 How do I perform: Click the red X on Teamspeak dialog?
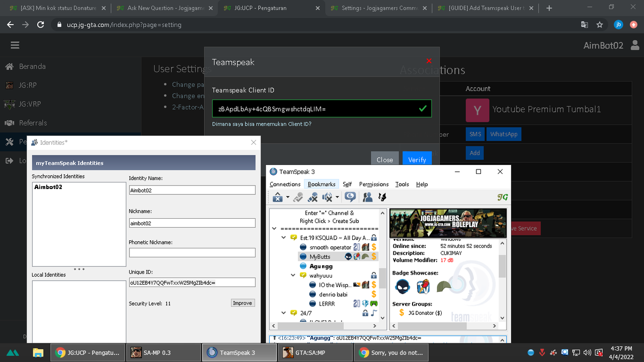(429, 61)
